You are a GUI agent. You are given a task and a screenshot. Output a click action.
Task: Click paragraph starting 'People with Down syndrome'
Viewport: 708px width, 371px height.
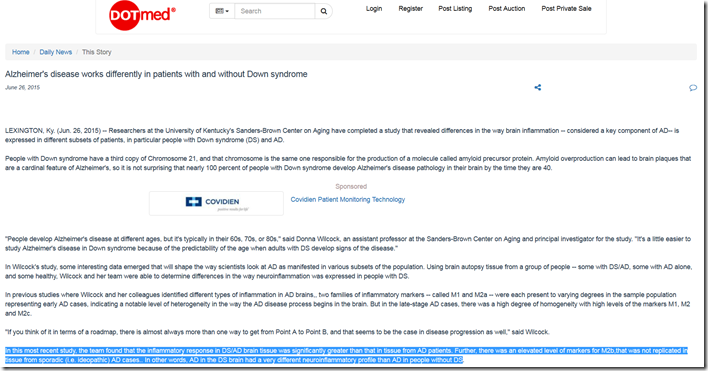348,163
